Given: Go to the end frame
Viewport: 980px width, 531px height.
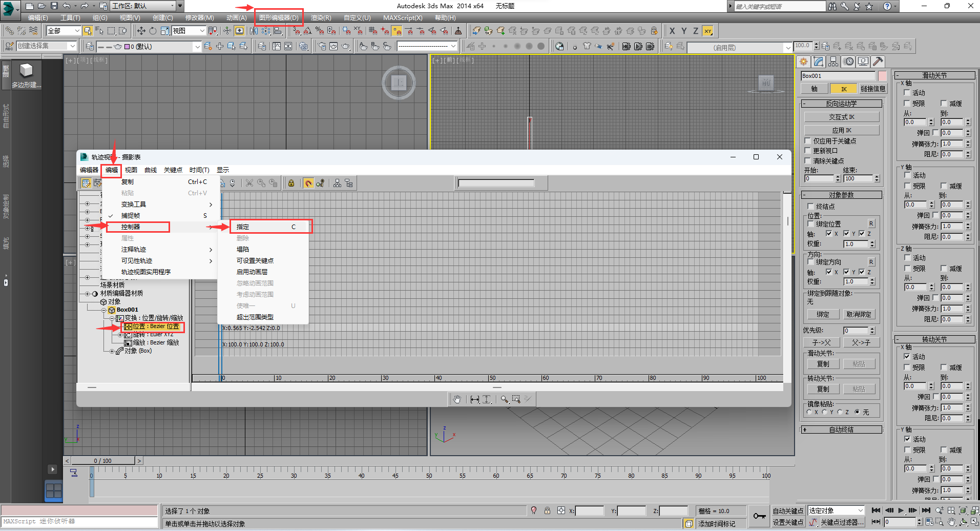Looking at the screenshot, I should click(925, 510).
